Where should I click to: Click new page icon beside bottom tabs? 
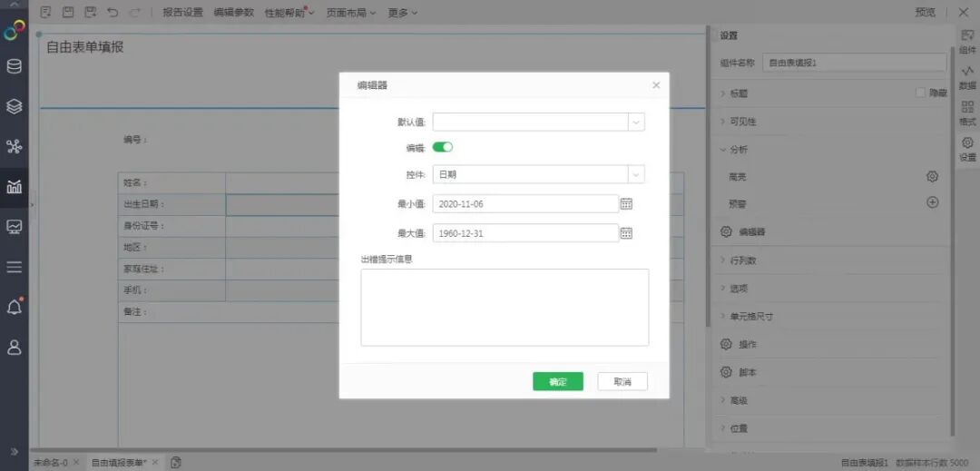pyautogui.click(x=176, y=462)
